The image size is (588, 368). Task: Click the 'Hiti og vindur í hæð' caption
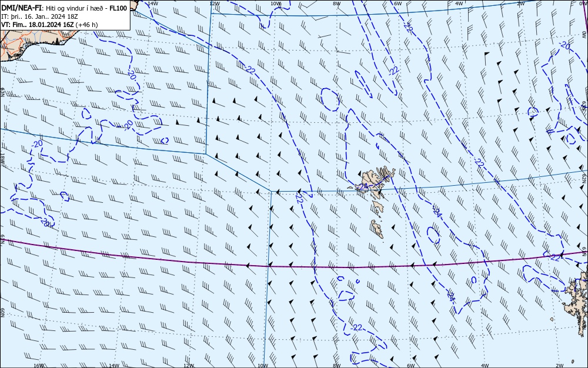pos(76,9)
